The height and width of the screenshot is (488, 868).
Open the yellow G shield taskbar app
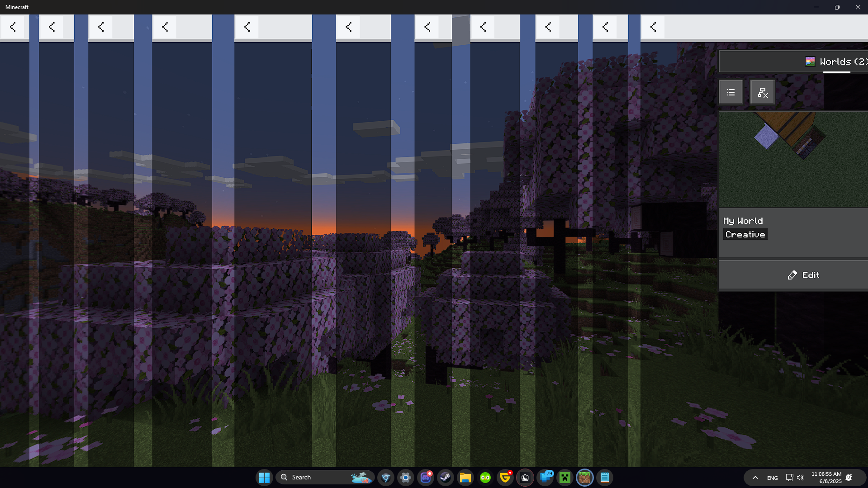pyautogui.click(x=505, y=478)
